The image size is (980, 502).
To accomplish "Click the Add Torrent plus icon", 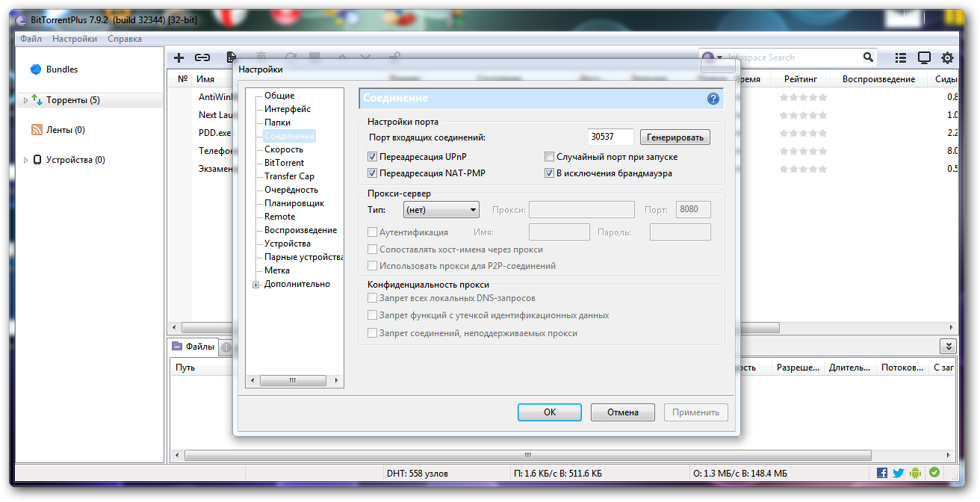I will (x=179, y=58).
